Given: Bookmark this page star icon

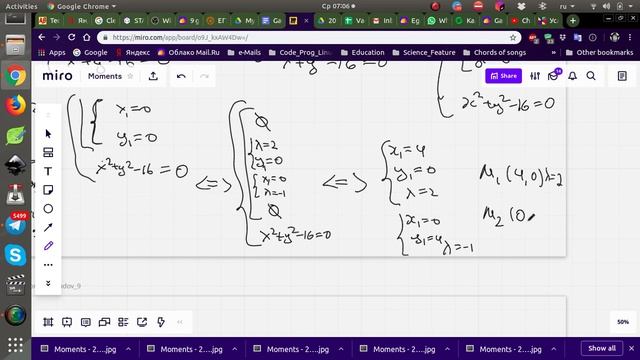Looking at the screenshot, I should (513, 38).
